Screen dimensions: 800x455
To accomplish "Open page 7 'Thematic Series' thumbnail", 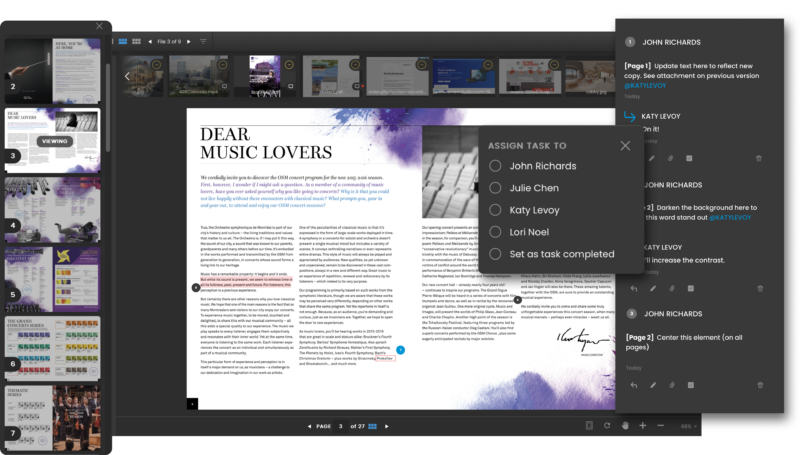I will point(53,418).
